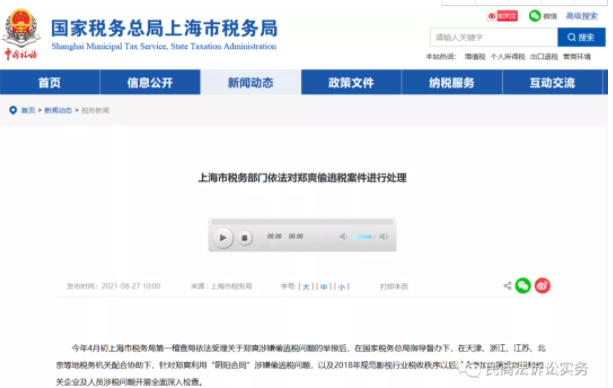Open the 信息公开 navigation tab
The width and height of the screenshot is (613, 388).
[150, 82]
